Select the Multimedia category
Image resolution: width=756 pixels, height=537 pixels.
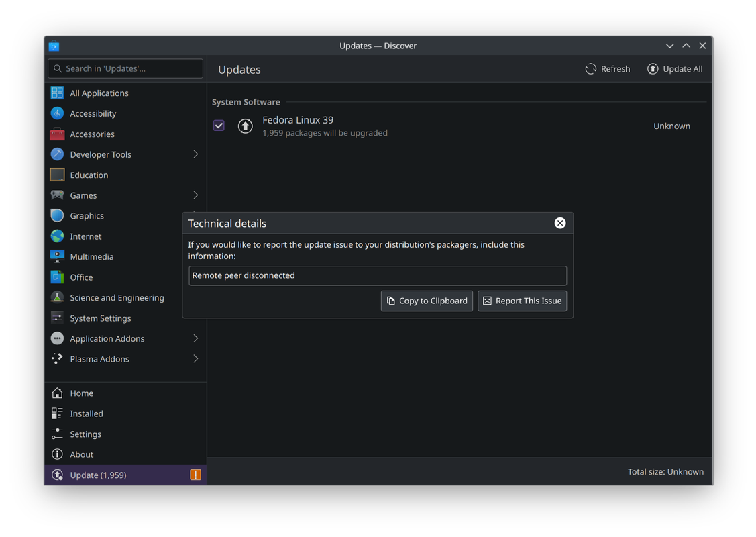pos(114,256)
